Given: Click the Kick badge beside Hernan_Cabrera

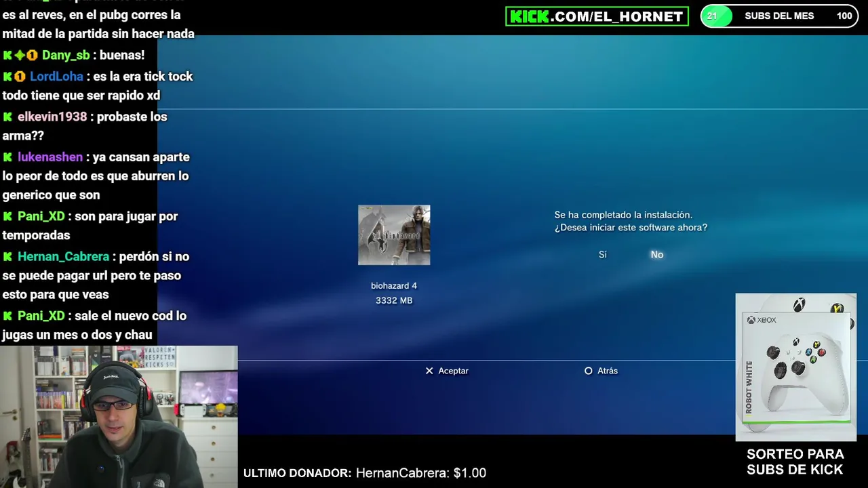Looking at the screenshot, I should point(7,257).
